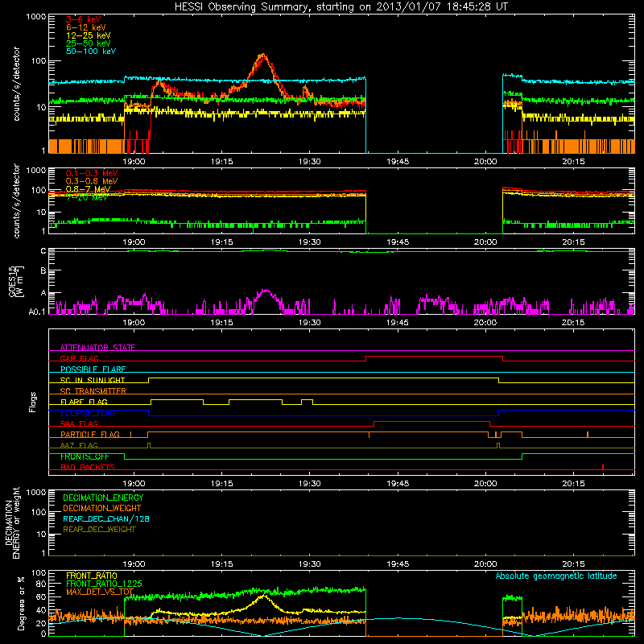Click the B level on GOES15 axis
This screenshot has width=644, height=644.
click(43, 271)
